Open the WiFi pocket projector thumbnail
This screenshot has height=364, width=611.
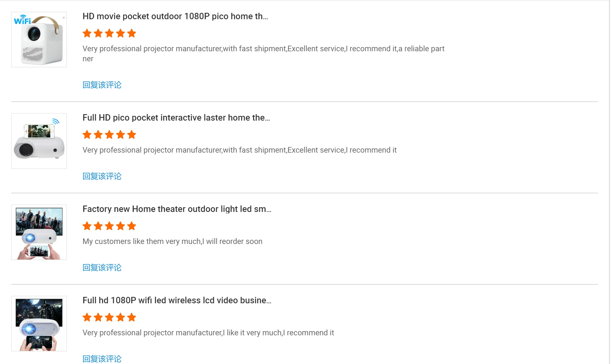pos(39,39)
